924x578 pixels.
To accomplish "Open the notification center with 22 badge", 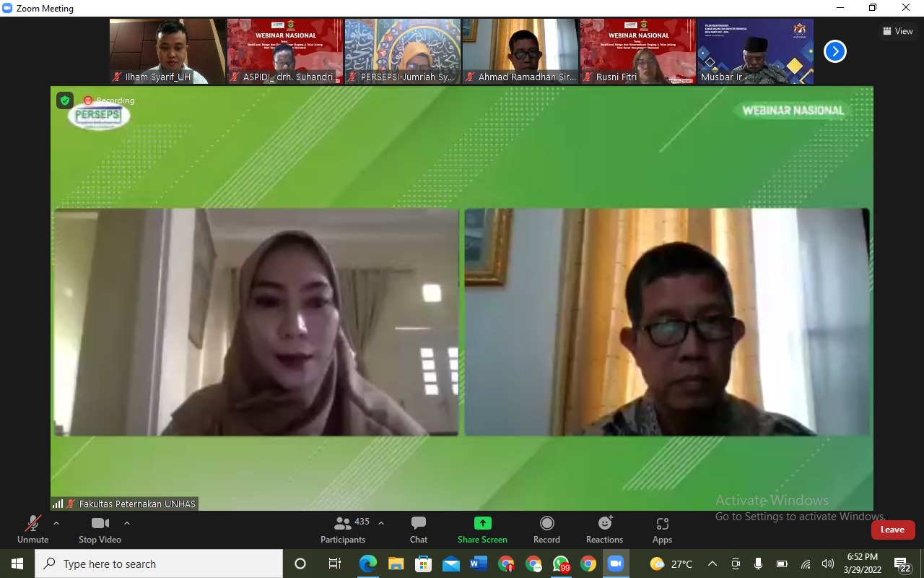I will tap(902, 564).
